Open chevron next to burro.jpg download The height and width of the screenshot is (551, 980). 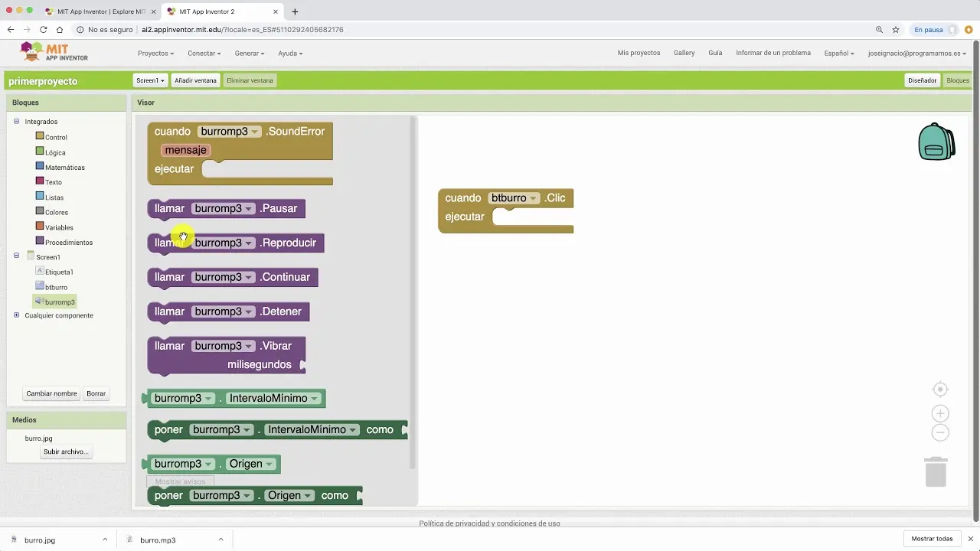click(x=105, y=540)
